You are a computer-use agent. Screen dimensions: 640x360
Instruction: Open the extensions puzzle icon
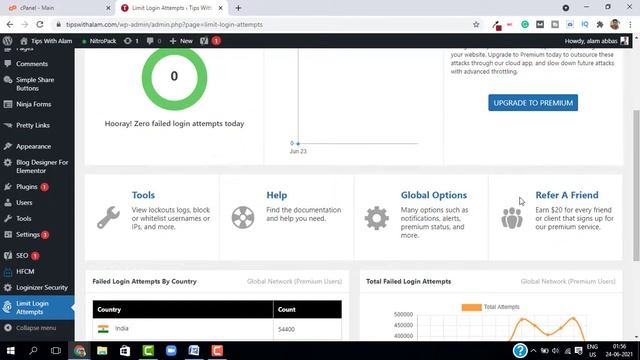pyautogui.click(x=600, y=24)
